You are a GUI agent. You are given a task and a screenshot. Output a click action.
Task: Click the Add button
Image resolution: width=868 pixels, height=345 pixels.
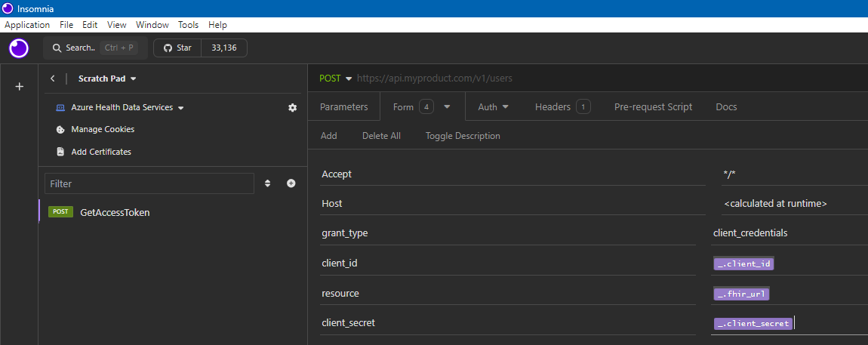click(329, 136)
